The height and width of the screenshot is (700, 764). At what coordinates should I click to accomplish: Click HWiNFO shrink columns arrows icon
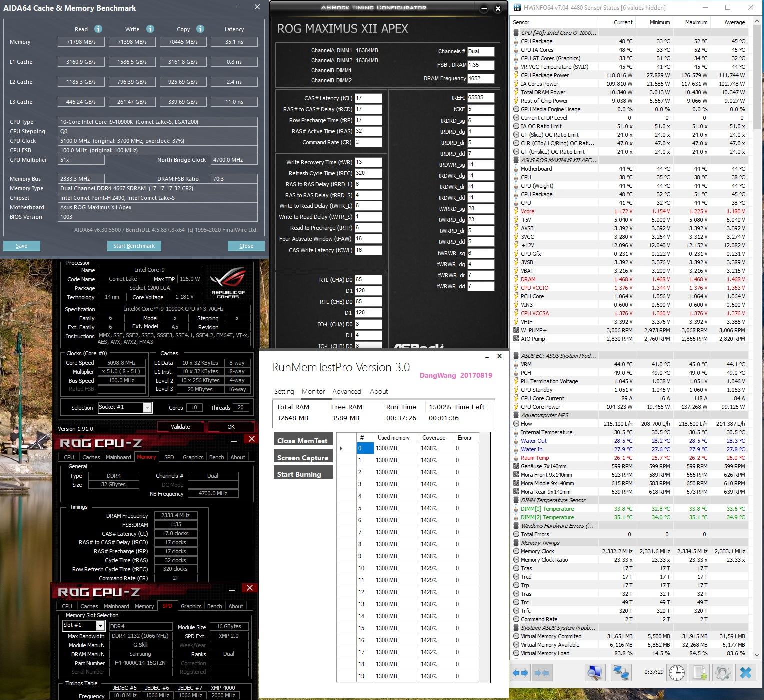click(542, 673)
